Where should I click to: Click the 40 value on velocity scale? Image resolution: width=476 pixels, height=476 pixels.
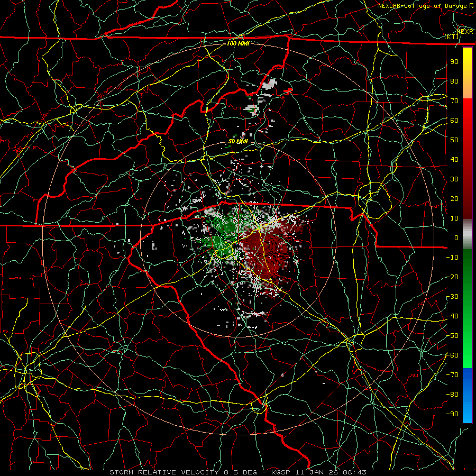click(x=454, y=159)
